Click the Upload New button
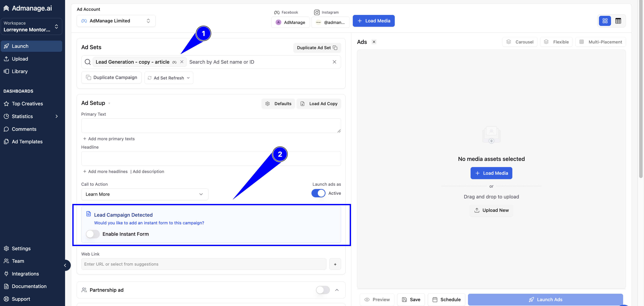The image size is (644, 306). tap(491, 210)
